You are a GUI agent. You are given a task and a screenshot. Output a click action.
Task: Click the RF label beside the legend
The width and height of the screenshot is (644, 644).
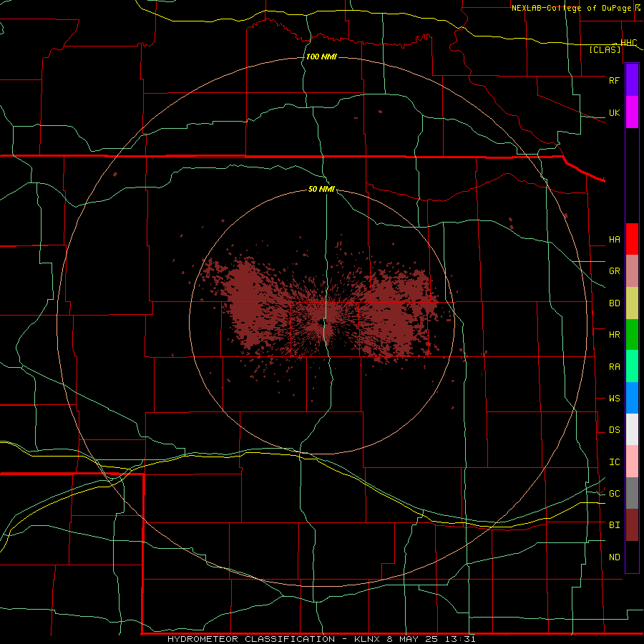(x=614, y=80)
